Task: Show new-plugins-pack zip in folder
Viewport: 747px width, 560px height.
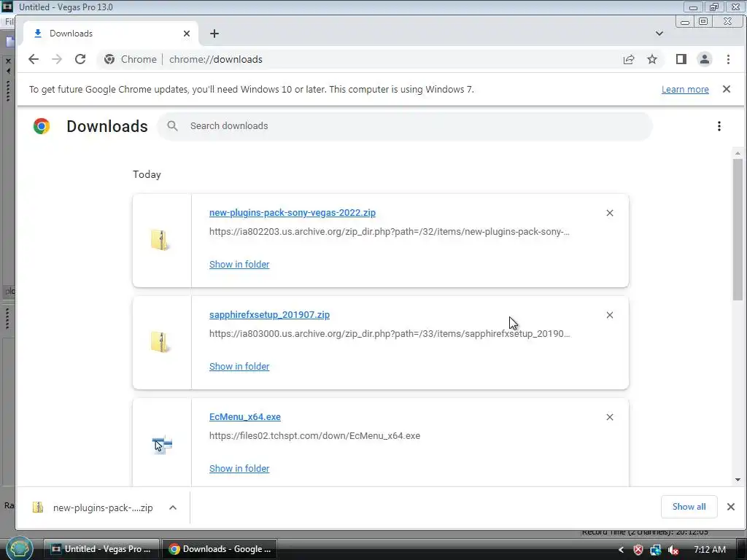Action: [239, 264]
